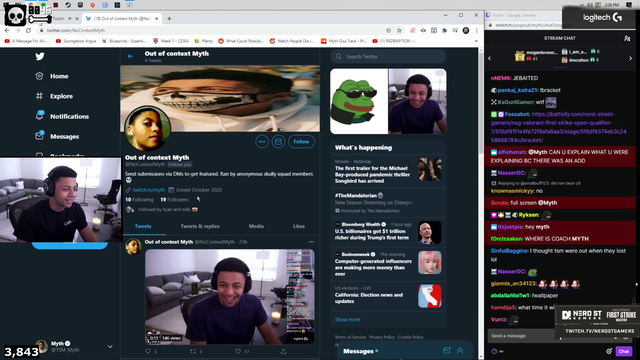Screen dimensions: 640x360
Task: Open Terms of Service link
Action: (350, 337)
